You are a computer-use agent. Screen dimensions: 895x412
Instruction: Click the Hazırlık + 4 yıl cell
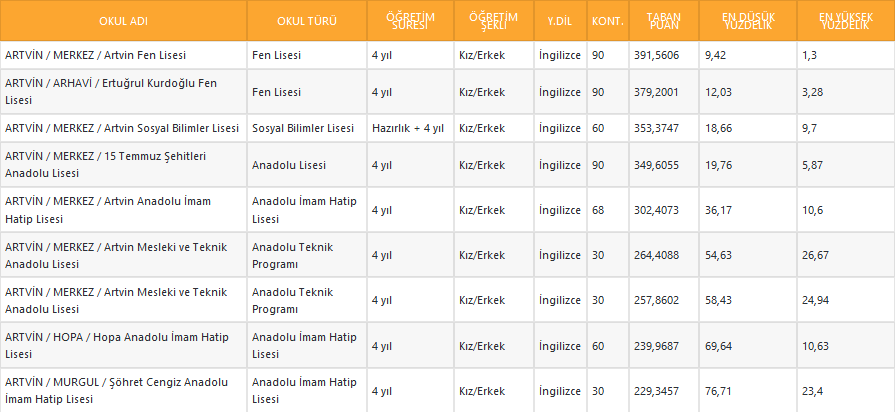406,129
